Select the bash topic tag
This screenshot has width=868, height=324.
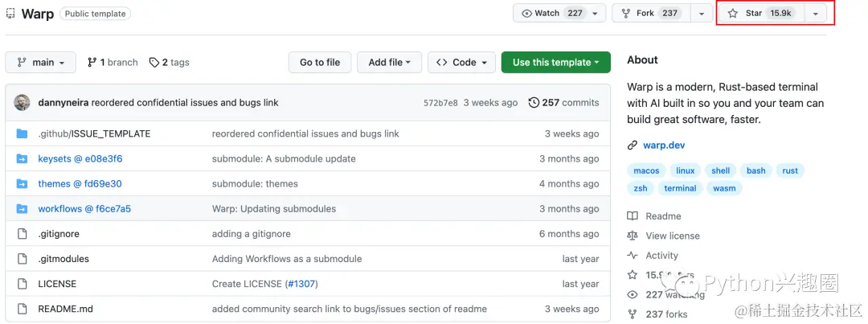(x=756, y=171)
